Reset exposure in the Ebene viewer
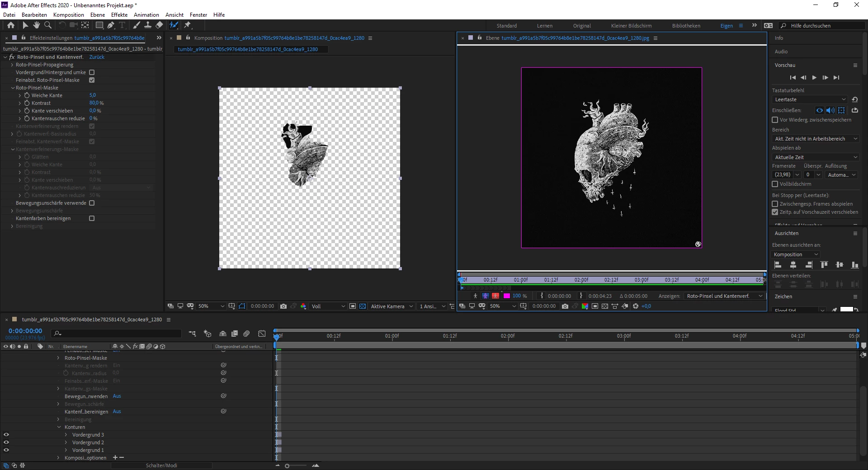868x470 pixels. click(636, 306)
